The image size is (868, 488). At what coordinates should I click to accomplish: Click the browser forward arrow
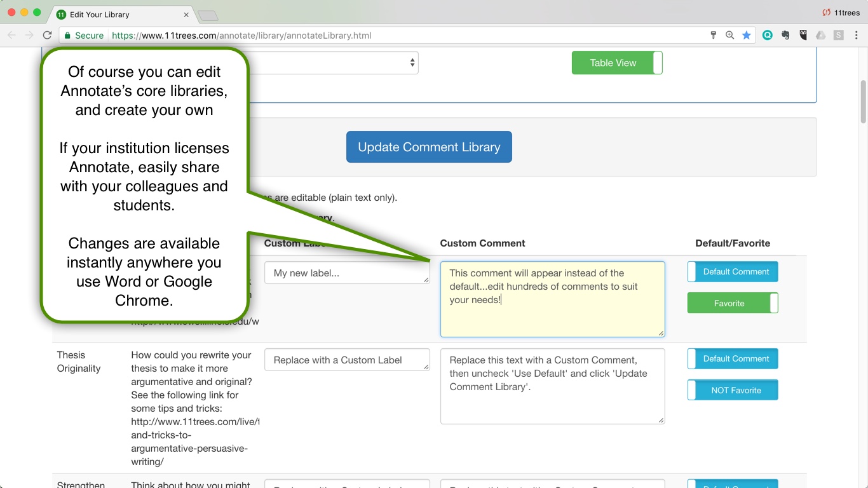pyautogui.click(x=29, y=36)
